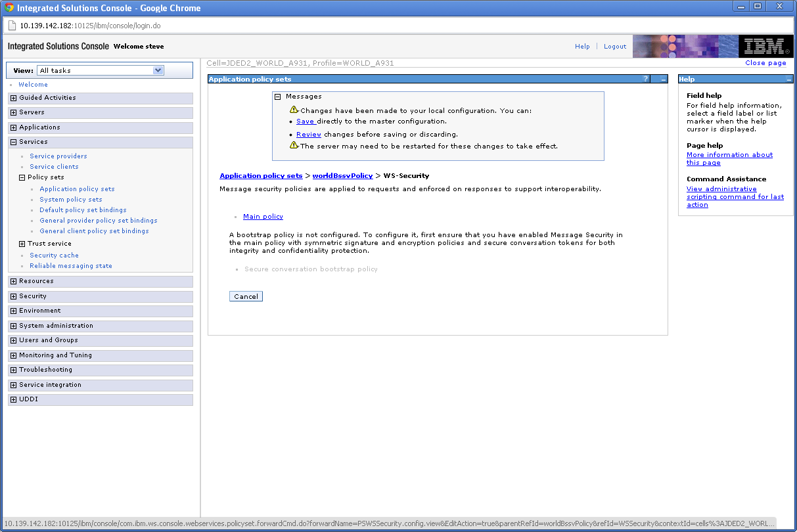Click disabled Secure conversation bootstrap policy text
Image resolution: width=797 pixels, height=532 pixels.
coord(311,269)
